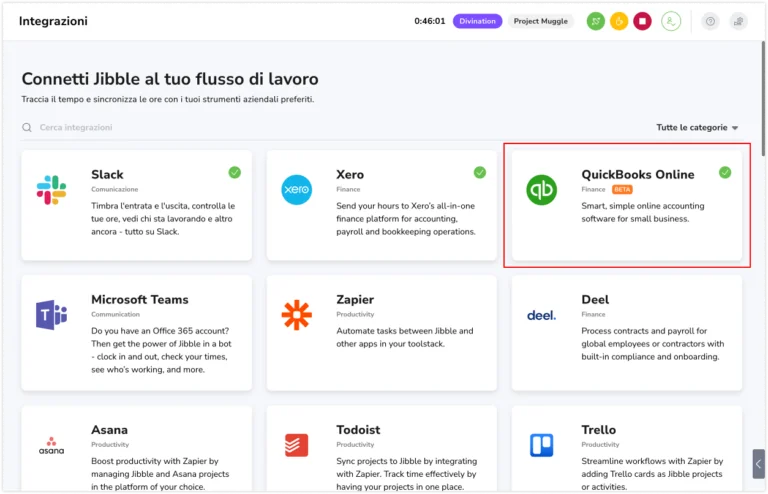768x494 pixels.
Task: Expand the side panel arrow tab
Action: coord(758,464)
